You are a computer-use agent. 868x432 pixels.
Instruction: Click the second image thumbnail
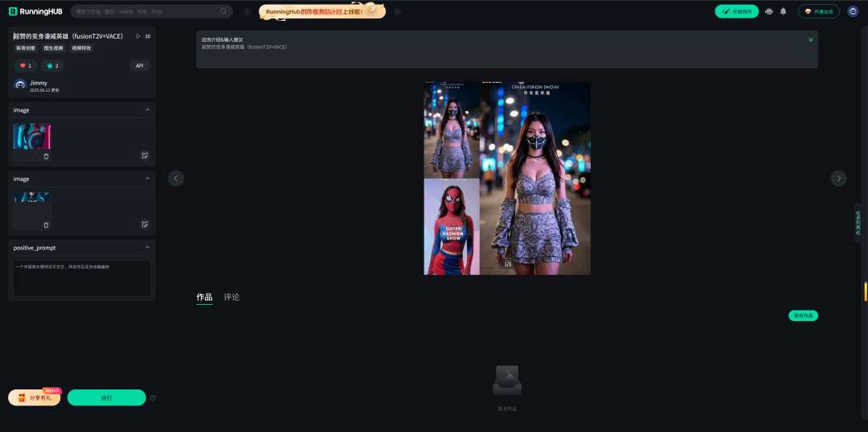tap(32, 197)
